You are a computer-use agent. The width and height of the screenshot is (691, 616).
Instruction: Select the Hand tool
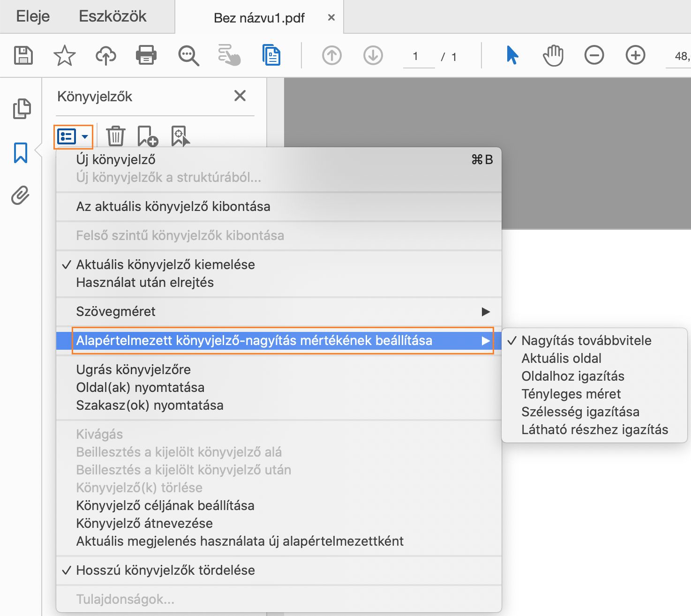pyautogui.click(x=553, y=55)
